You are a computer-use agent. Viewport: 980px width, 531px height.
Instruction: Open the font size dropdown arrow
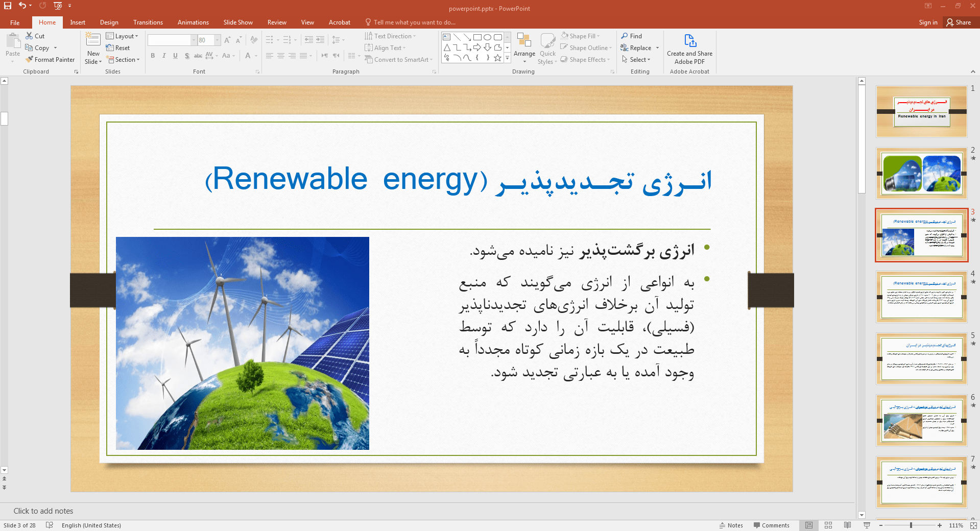coord(218,40)
